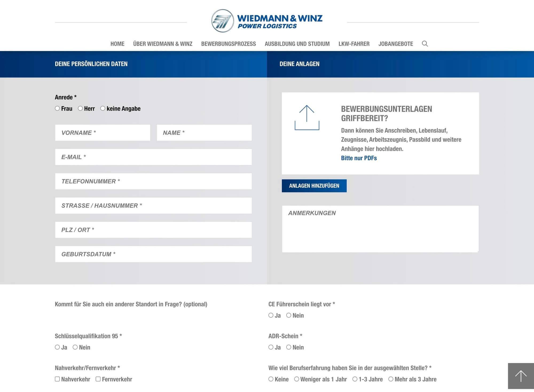Click the search magnifier icon in navigation
This screenshot has height=392, width=534.
[x=425, y=44]
